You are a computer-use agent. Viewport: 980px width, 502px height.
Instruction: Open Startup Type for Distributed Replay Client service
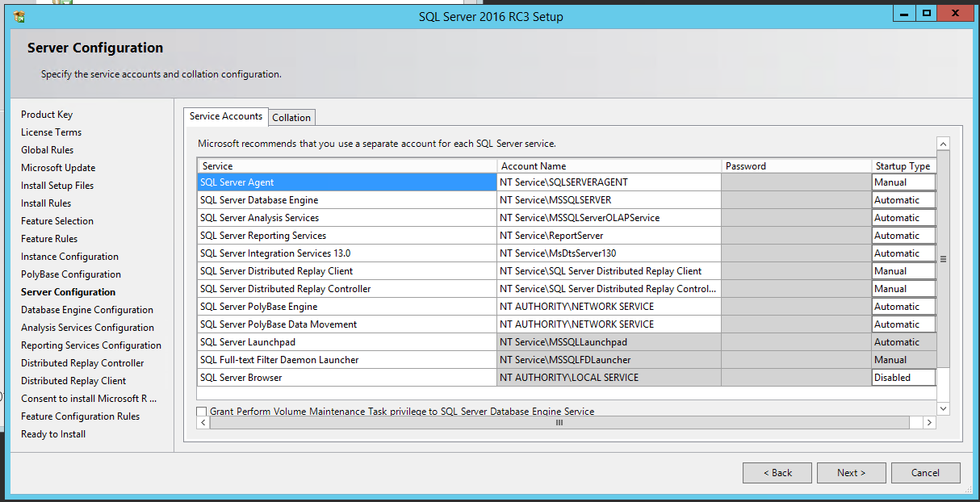903,271
